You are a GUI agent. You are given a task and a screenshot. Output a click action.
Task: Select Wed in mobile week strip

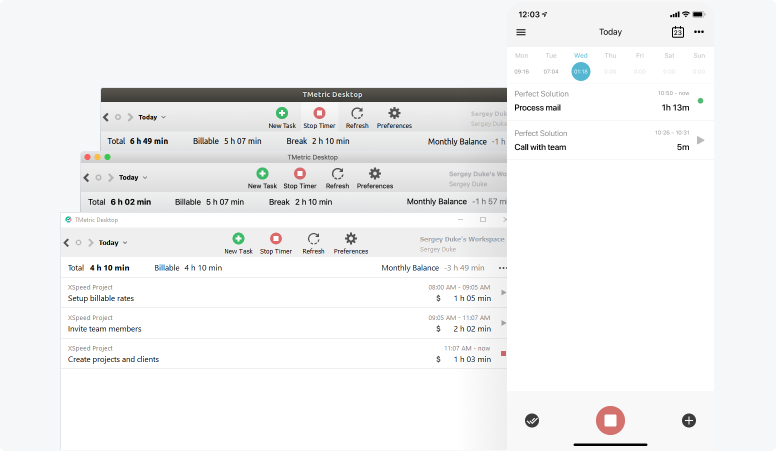(581, 66)
